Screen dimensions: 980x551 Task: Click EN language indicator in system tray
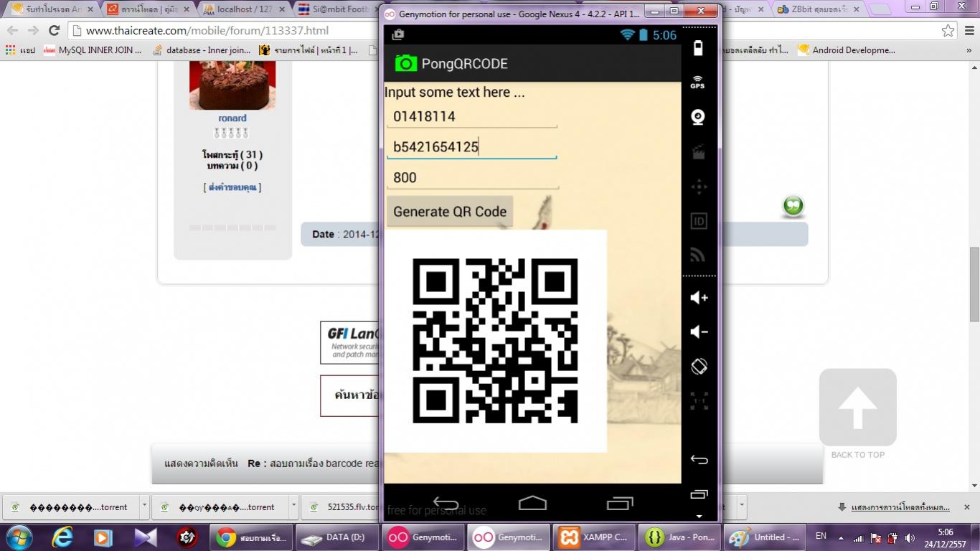point(821,536)
